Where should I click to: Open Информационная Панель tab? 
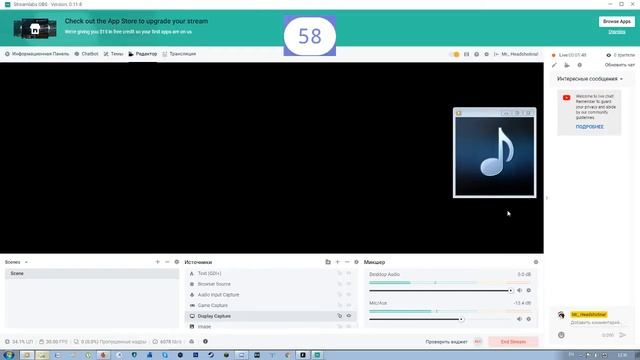37,54
